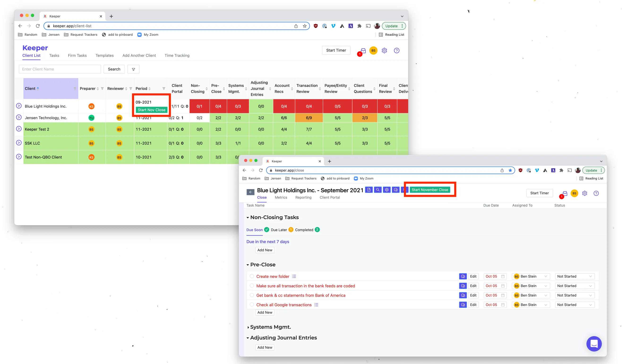The width and height of the screenshot is (622, 364).
Task: Open the Completed tasks tab
Action: (x=304, y=230)
